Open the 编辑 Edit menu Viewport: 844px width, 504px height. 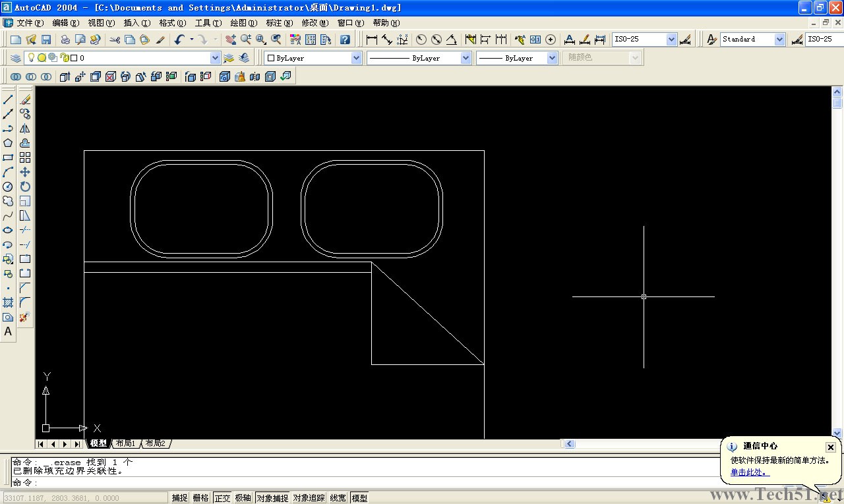[x=65, y=23]
